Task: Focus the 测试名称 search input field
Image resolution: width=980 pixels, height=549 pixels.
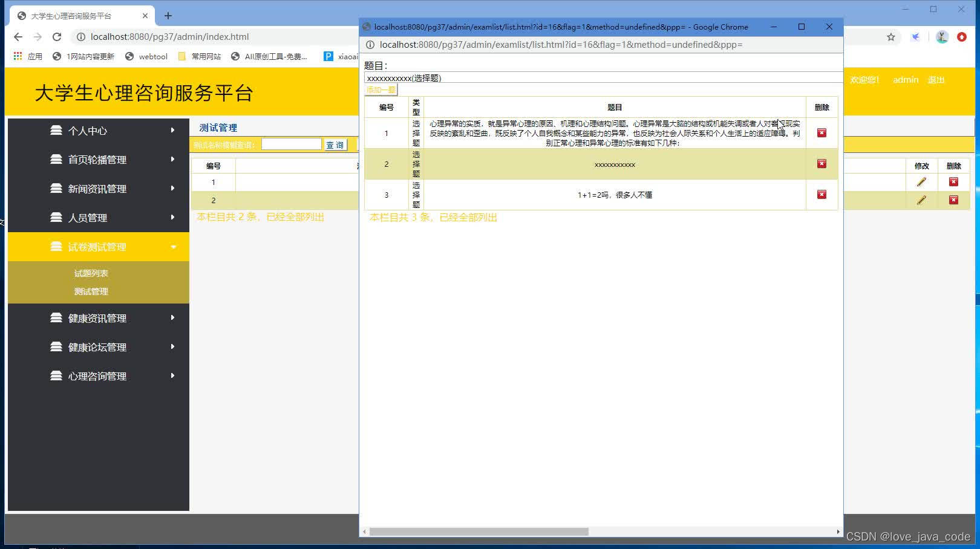Action: click(292, 144)
